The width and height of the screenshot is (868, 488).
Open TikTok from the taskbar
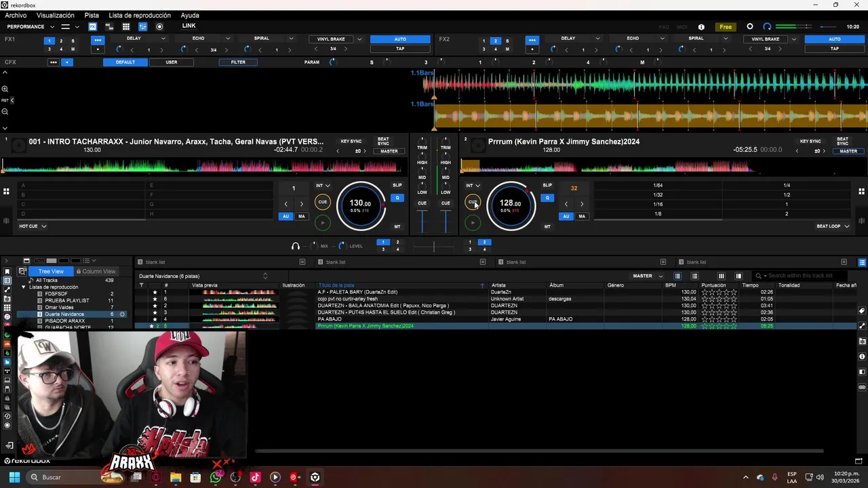pyautogui.click(x=255, y=477)
